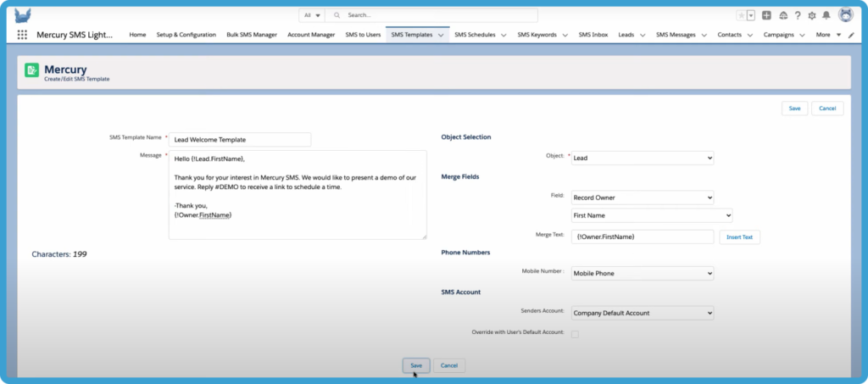Screen dimensions: 868x384
Task: Go to the Home tab
Action: pyautogui.click(x=137, y=34)
